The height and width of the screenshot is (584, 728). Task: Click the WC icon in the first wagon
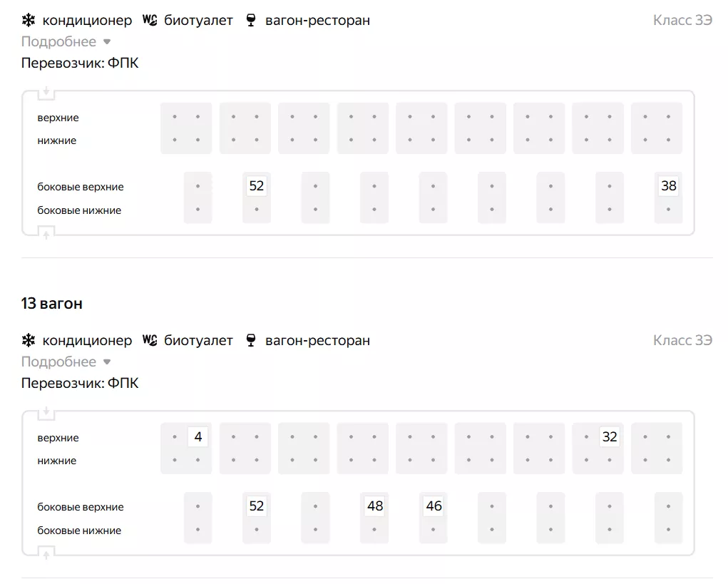tap(150, 20)
